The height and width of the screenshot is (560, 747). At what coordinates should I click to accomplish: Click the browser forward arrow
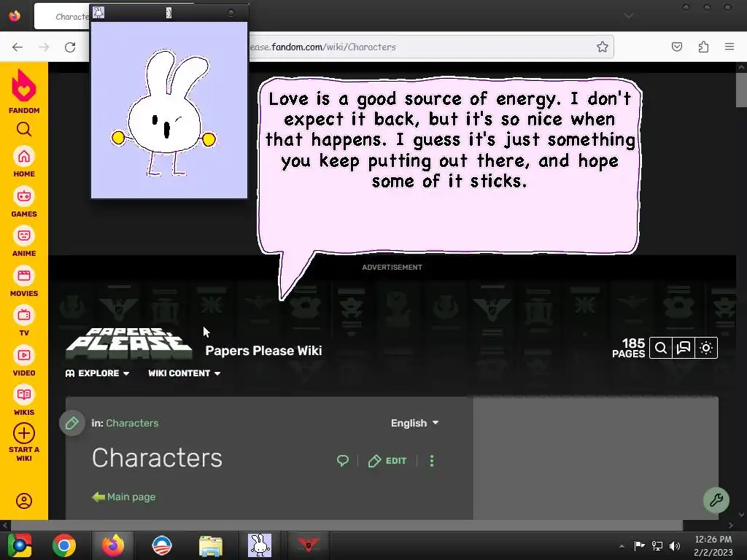44,47
